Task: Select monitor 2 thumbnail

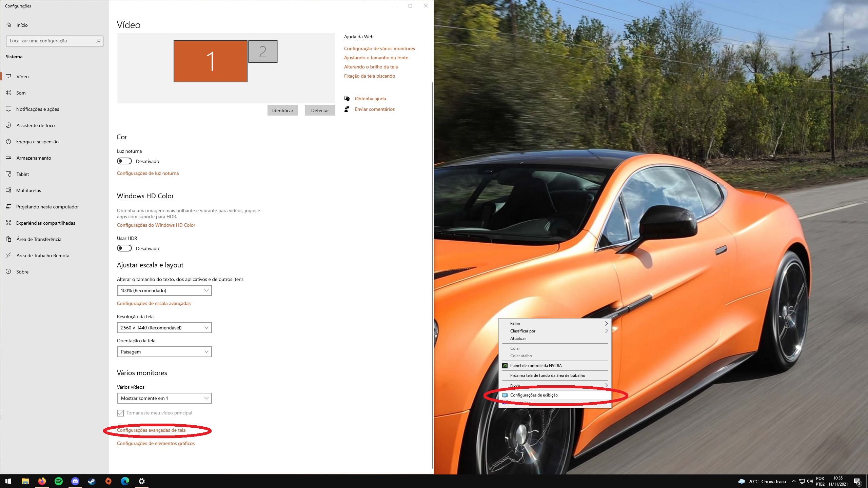Action: click(263, 52)
